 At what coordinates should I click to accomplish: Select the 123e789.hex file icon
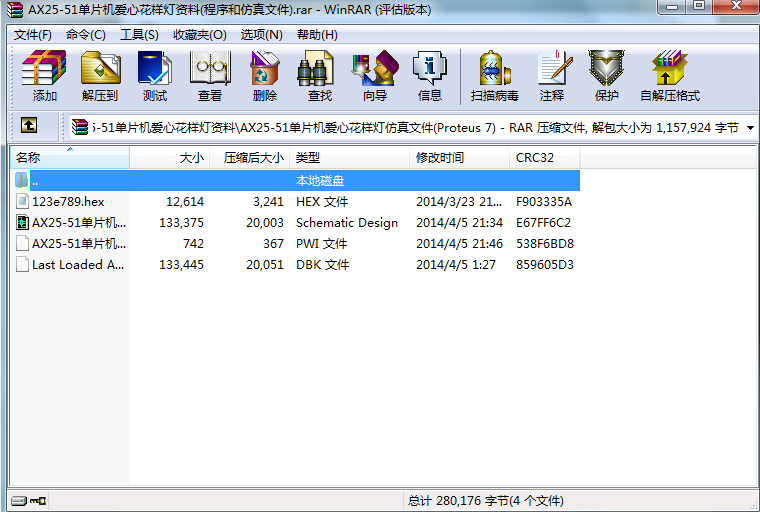22,201
